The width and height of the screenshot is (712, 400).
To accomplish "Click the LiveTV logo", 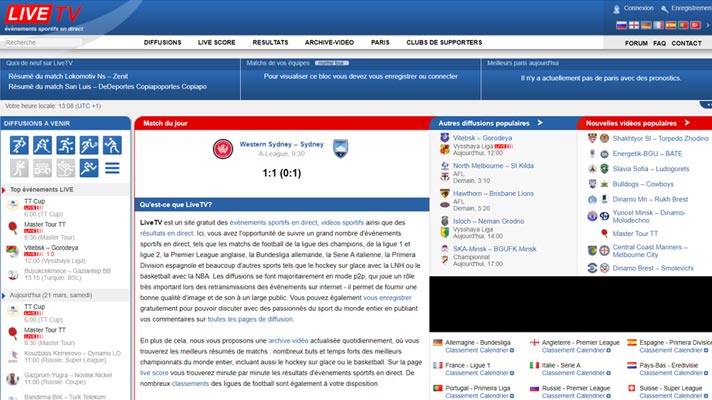I will pos(44,18).
